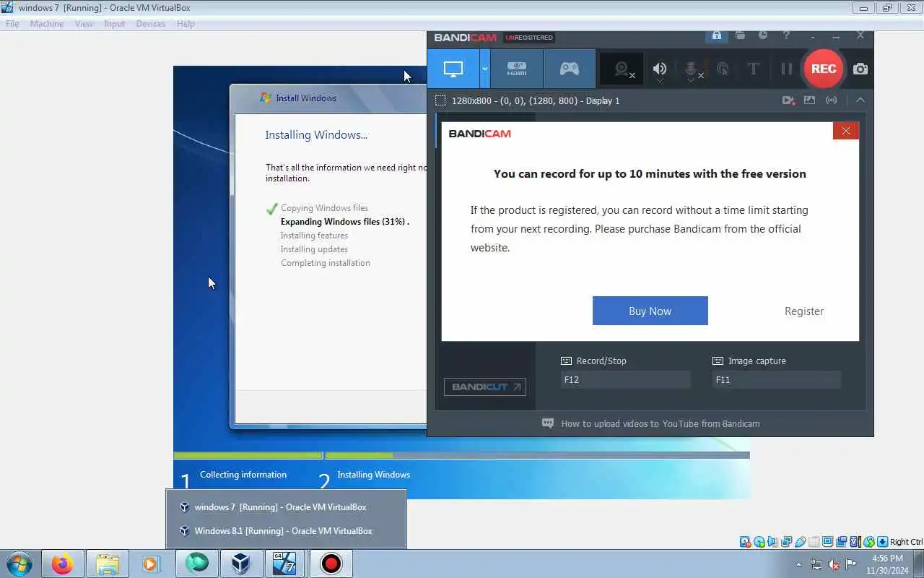Screen dimensions: 924x578
Task: Click the Bandicam taskbar icon
Action: pyautogui.click(x=331, y=564)
